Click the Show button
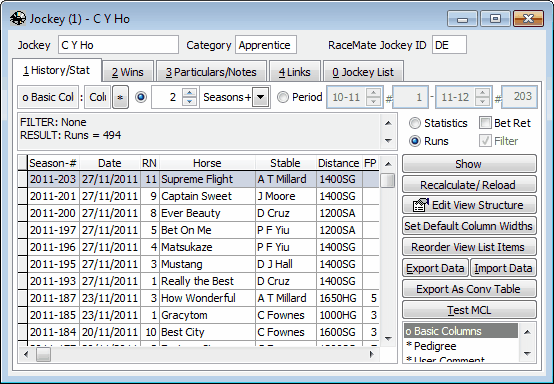The height and width of the screenshot is (384, 554). coord(469,164)
